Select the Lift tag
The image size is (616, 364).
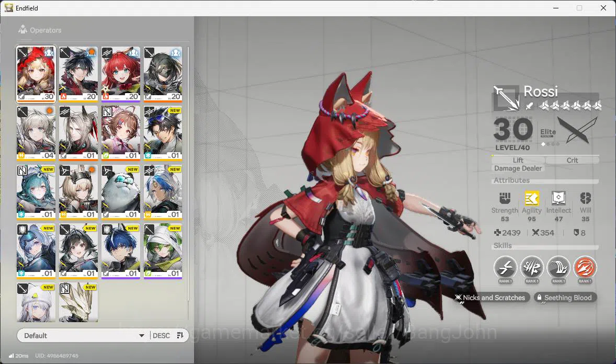[x=518, y=160]
